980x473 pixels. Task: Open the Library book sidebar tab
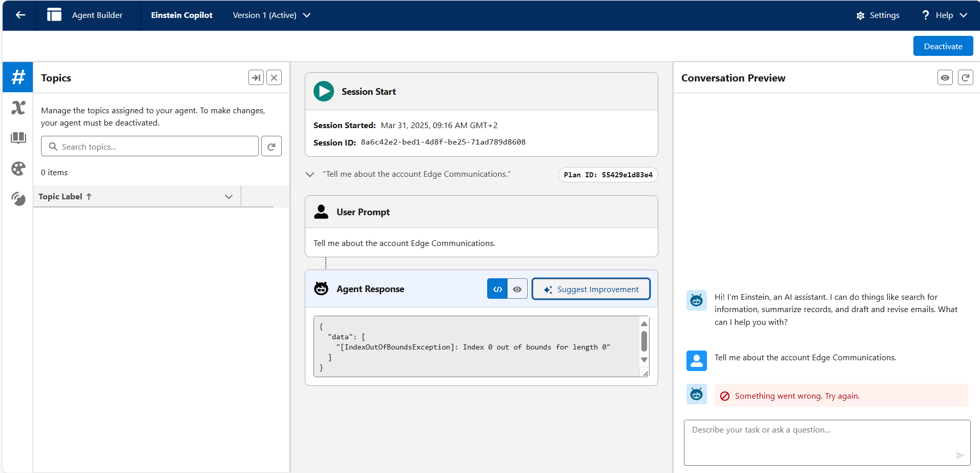pyautogui.click(x=18, y=138)
